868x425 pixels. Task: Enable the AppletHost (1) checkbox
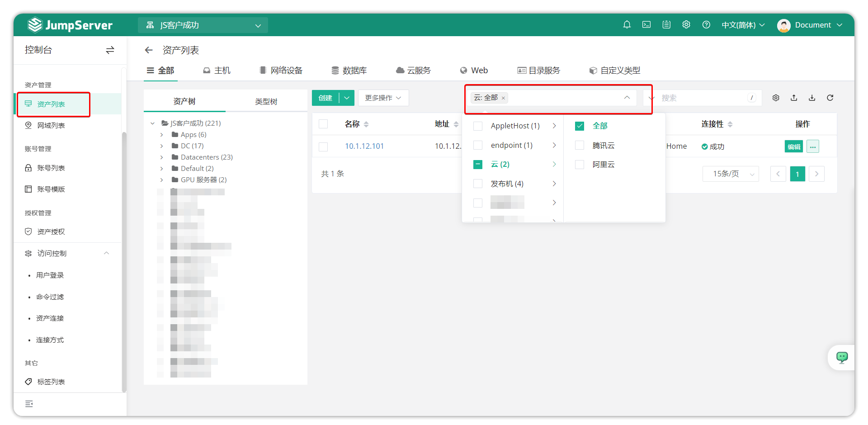tap(478, 126)
